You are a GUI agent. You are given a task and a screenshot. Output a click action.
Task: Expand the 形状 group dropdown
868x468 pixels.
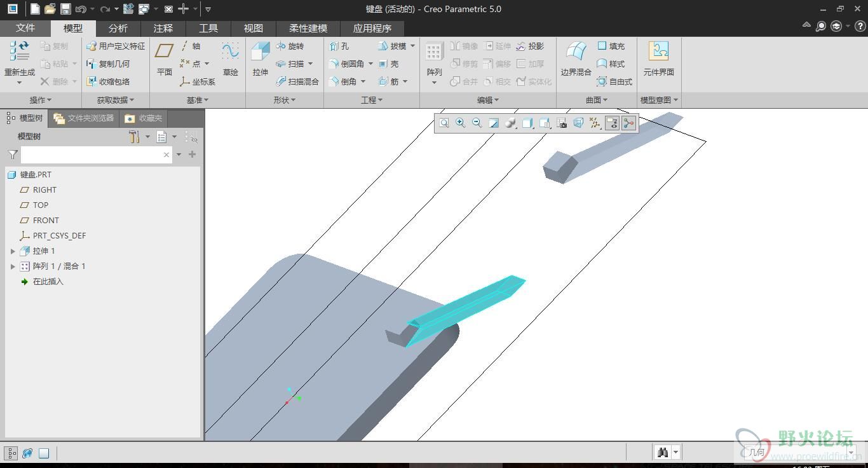[285, 100]
